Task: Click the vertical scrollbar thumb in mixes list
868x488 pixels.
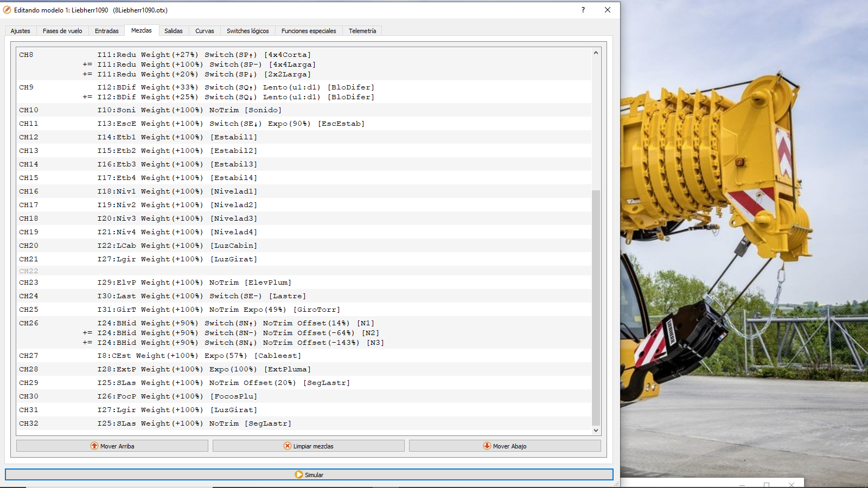Action: pyautogui.click(x=596, y=306)
